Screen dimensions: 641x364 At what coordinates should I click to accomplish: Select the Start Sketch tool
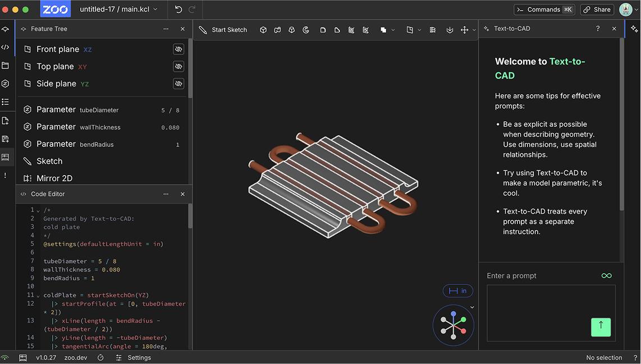[223, 30]
